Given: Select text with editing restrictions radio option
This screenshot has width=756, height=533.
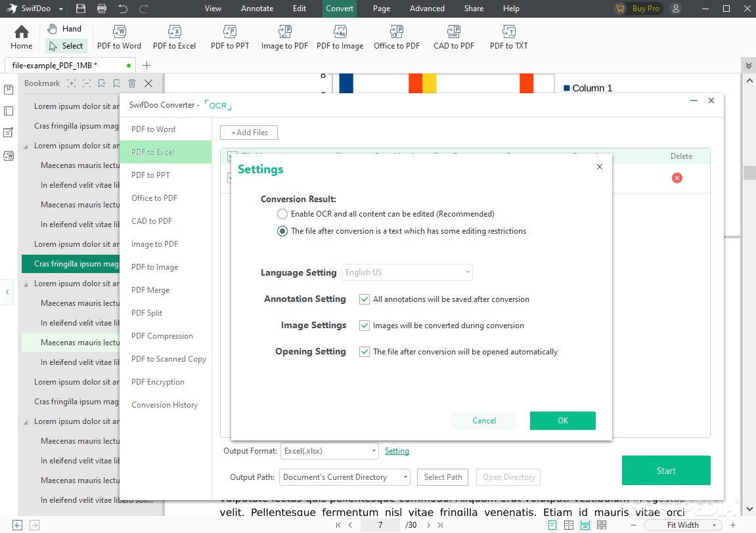Looking at the screenshot, I should click(x=282, y=231).
